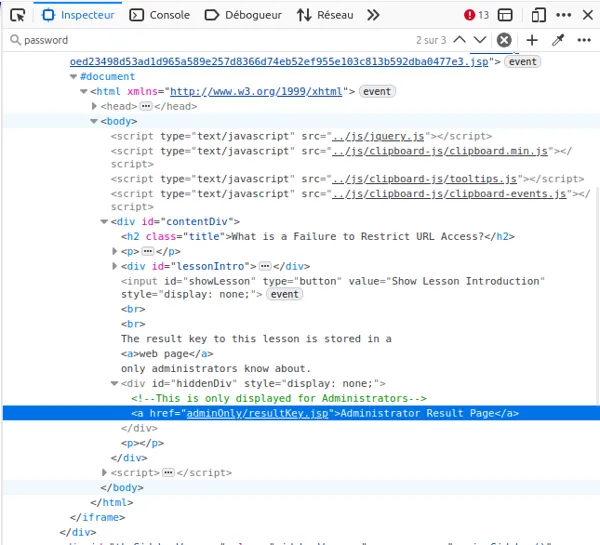Click ellipsis badge in bottom script tag
Viewport: 600px width, 545px height.
pyautogui.click(x=168, y=473)
